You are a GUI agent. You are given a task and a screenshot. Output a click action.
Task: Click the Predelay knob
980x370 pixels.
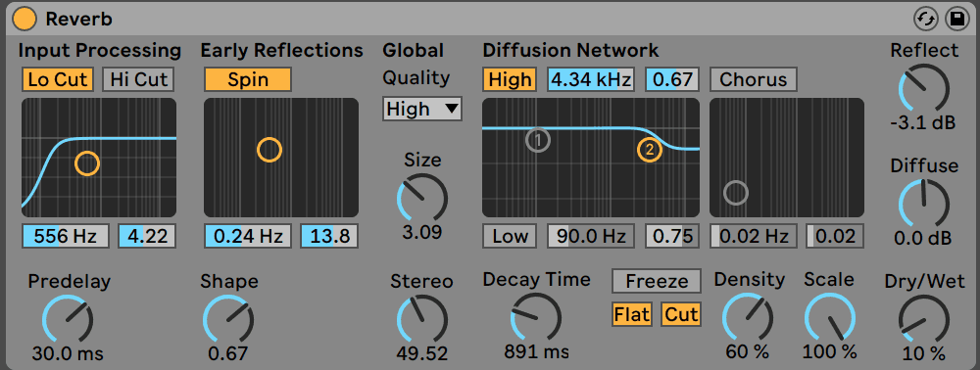pos(68,320)
